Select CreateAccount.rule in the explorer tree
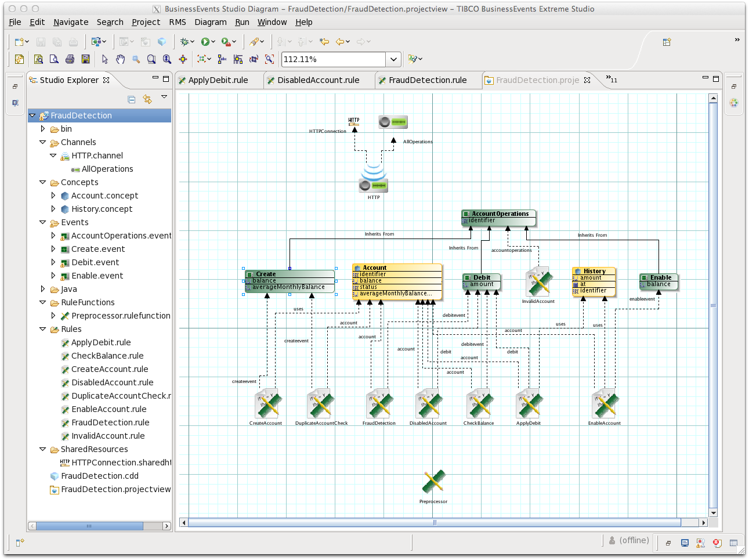Screen dimensions: 749x560 110,369
